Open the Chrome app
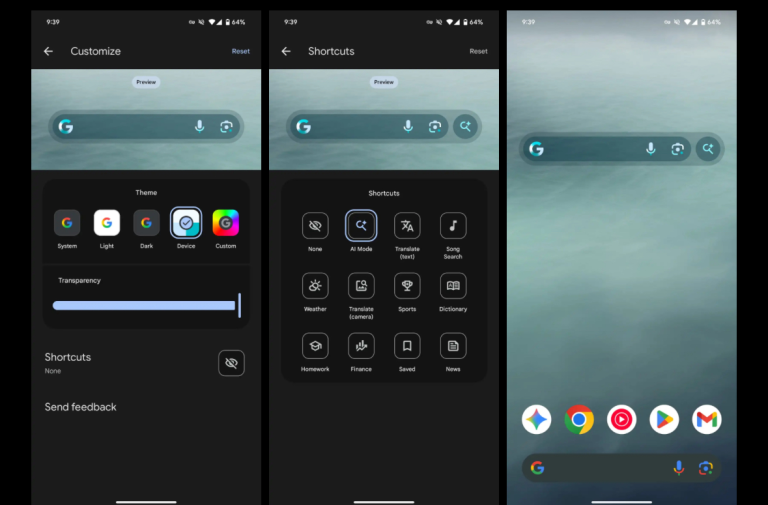 [579, 419]
